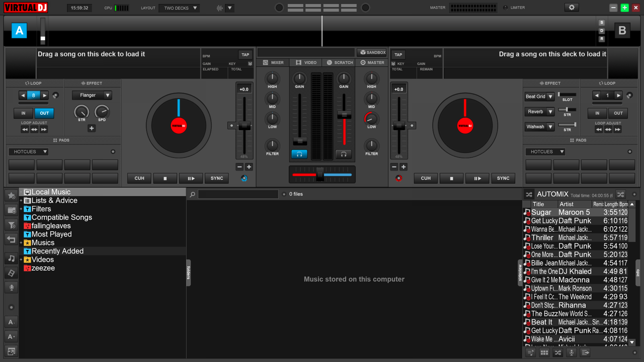Screen dimensions: 644x362
Task: Click deck A TAP bpm button
Action: click(x=245, y=55)
